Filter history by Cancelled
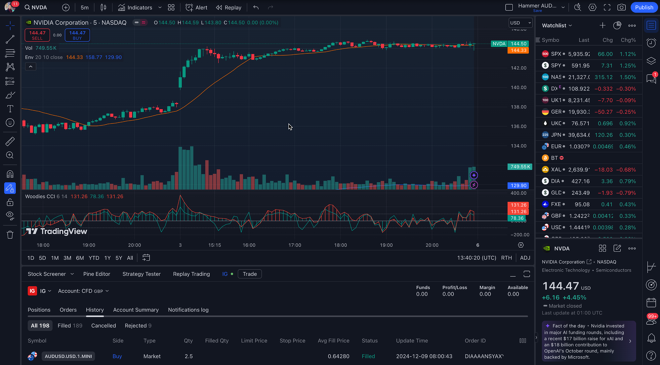This screenshot has height=365, width=660. (103, 326)
